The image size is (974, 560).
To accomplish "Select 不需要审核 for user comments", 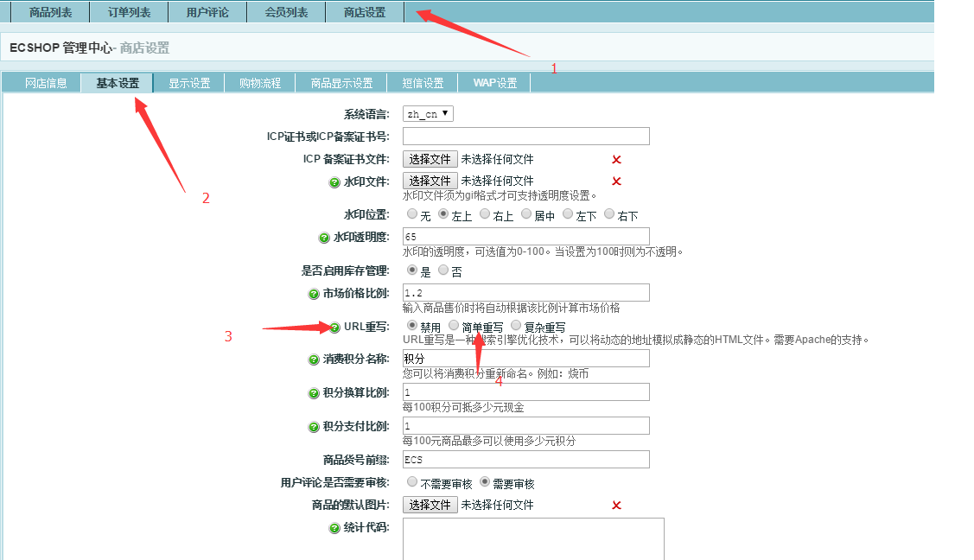I will click(x=412, y=482).
